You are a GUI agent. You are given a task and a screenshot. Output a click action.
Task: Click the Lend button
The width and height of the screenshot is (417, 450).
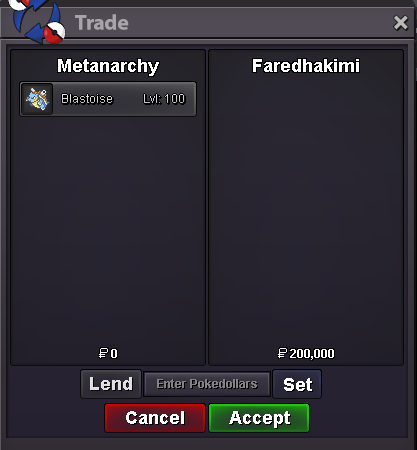111,384
